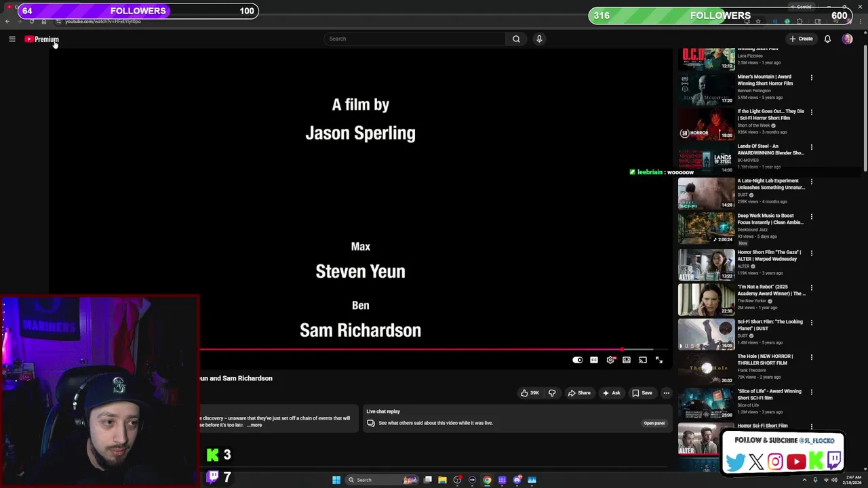This screenshot has width=868, height=488.
Task: Click the youtube.com address bar
Action: click(x=103, y=22)
